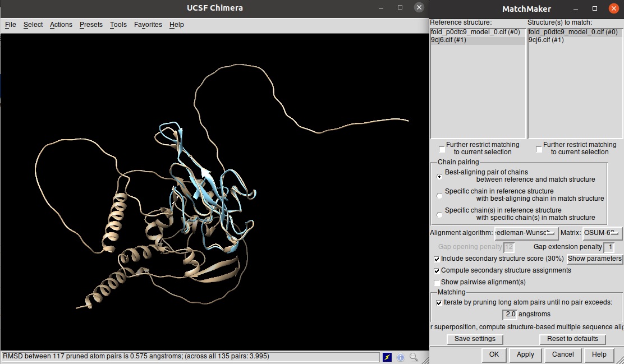The width and height of the screenshot is (624, 364).
Task: Click the blue info icon in status bar
Action: [401, 357]
